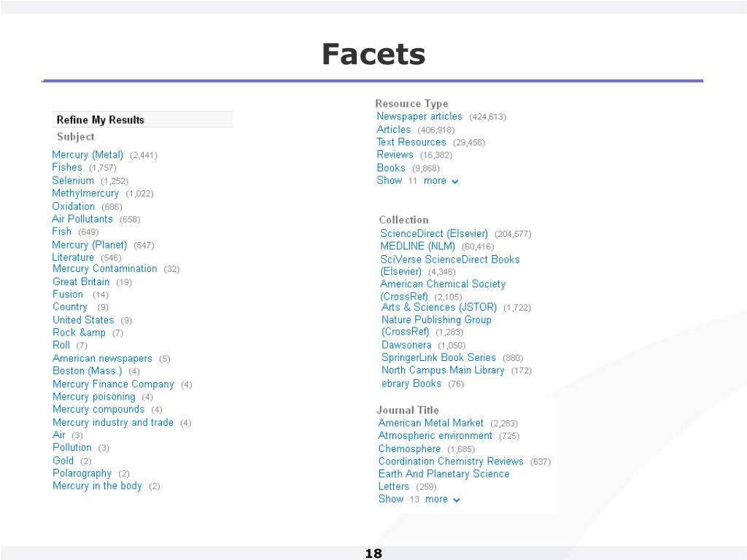The height and width of the screenshot is (560, 747).
Task: Expand Show 11 more resource types
Action: point(417,181)
